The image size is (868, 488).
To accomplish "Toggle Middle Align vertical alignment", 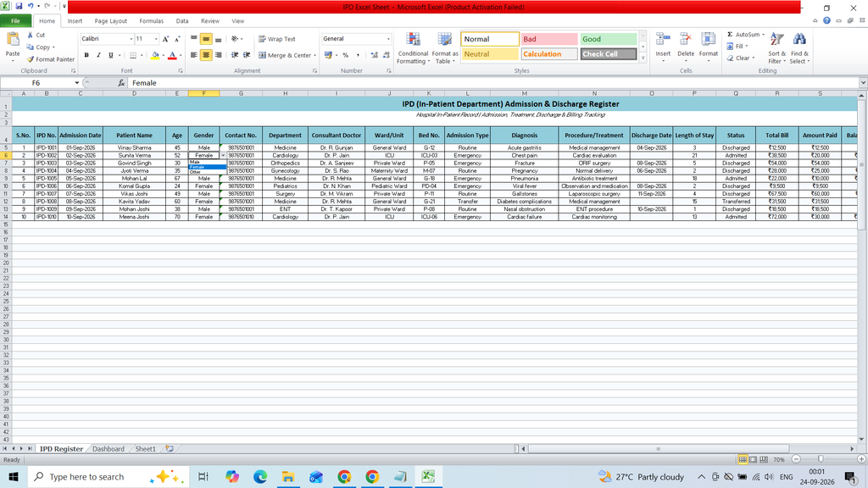I will click(x=206, y=39).
